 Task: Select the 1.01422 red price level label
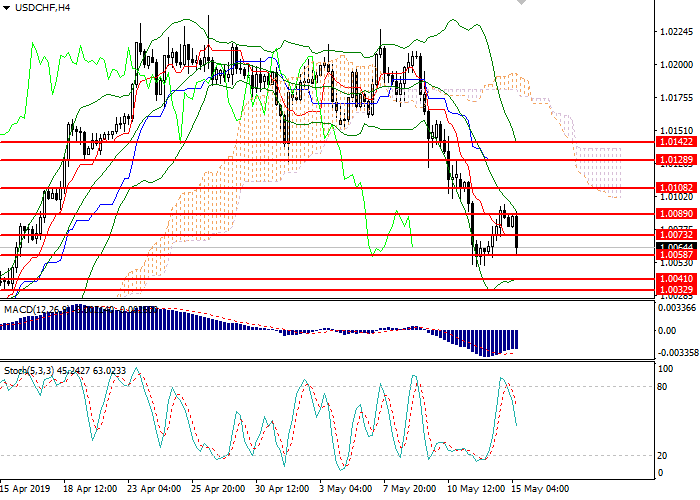[x=677, y=142]
